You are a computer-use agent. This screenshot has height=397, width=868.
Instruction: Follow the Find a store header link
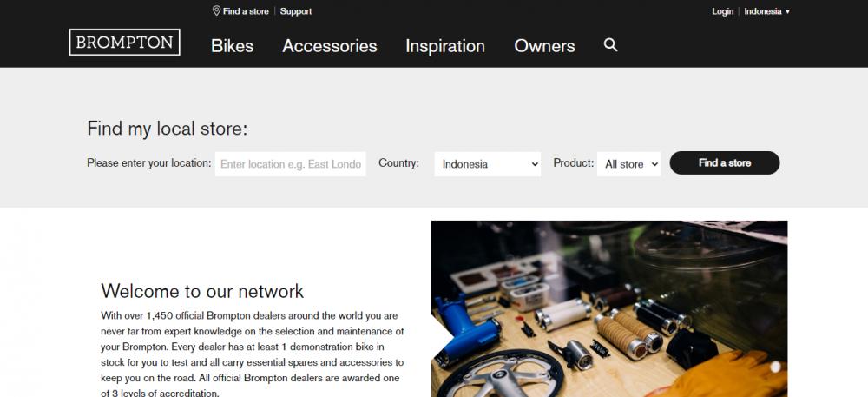click(246, 11)
